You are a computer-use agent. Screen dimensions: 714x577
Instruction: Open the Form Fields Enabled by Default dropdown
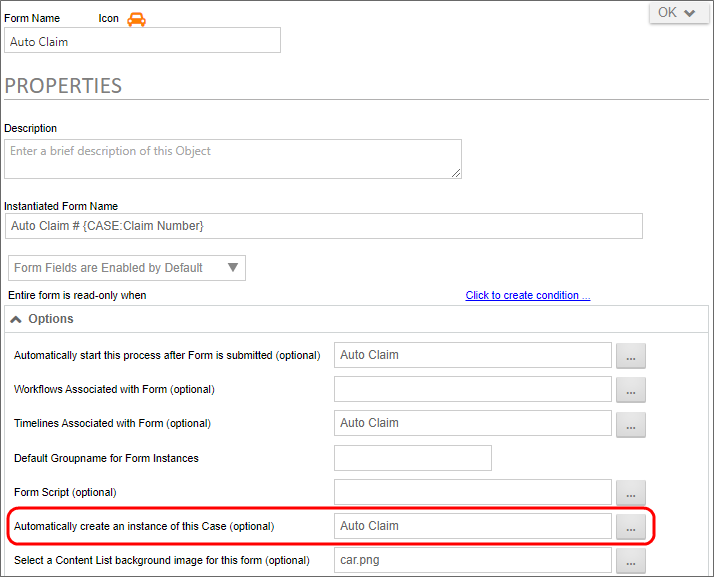tap(126, 268)
